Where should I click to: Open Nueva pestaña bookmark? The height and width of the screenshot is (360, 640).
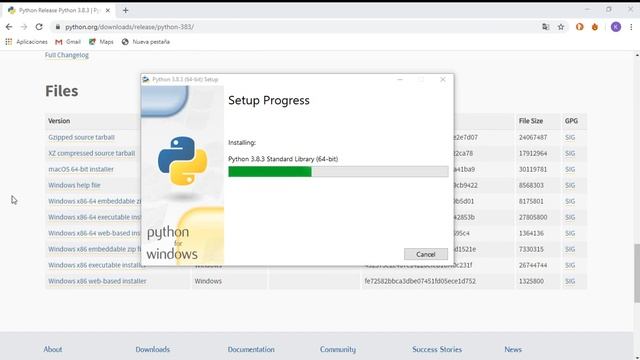[146, 42]
